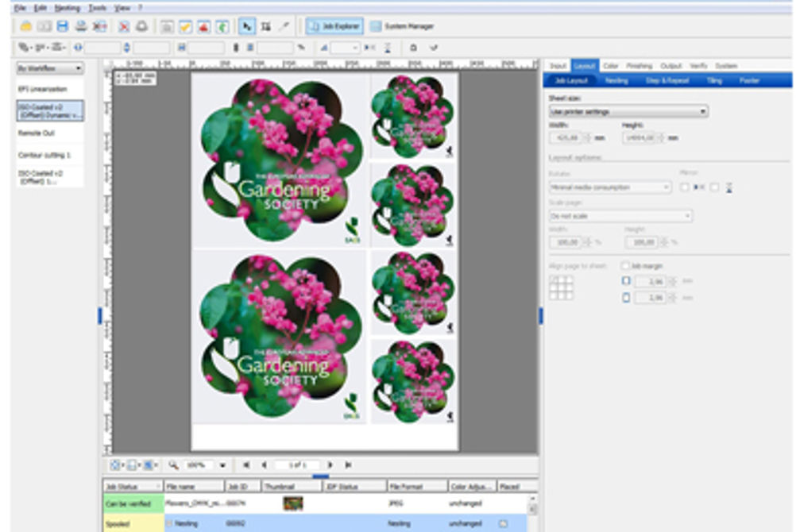This screenshot has height=532, width=796.
Task: Toggle the checkbox beside Nesting file name
Action: click(169, 523)
